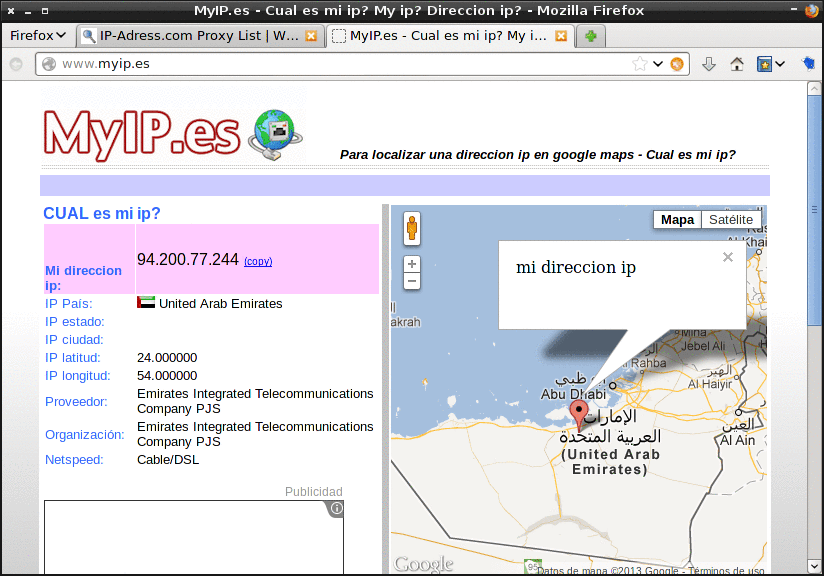Close the MyIP.es tab
Screen dimensions: 824x576
(x=561, y=36)
